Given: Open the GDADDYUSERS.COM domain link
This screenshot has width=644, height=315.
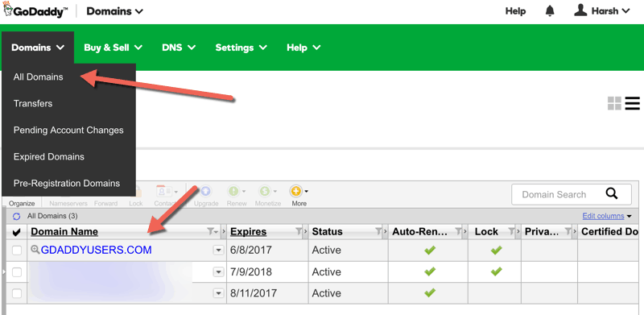Looking at the screenshot, I should point(97,250).
